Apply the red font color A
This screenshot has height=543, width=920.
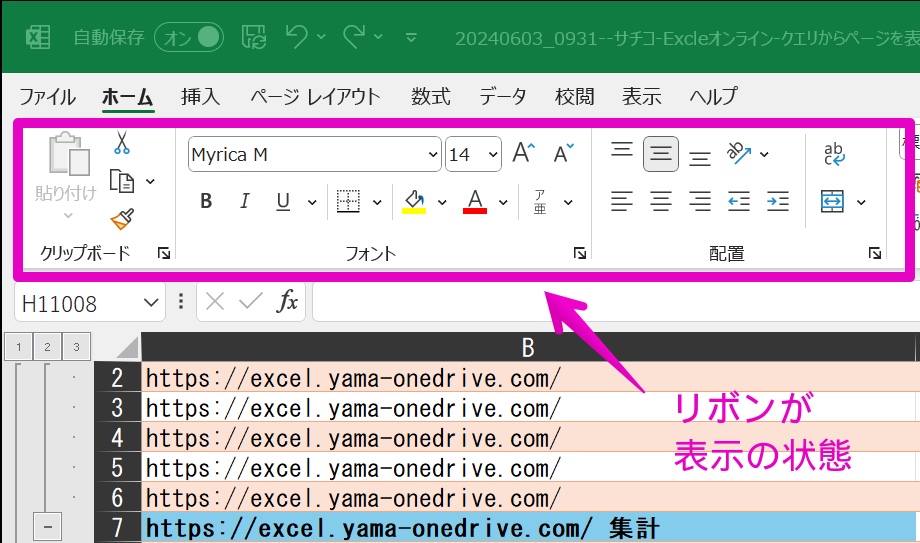click(475, 201)
